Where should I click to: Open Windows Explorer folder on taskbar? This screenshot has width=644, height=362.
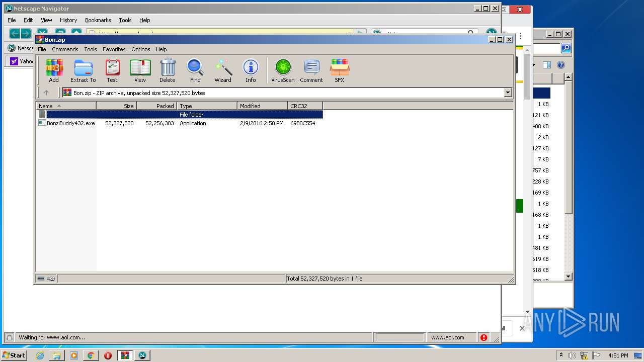tap(57, 355)
